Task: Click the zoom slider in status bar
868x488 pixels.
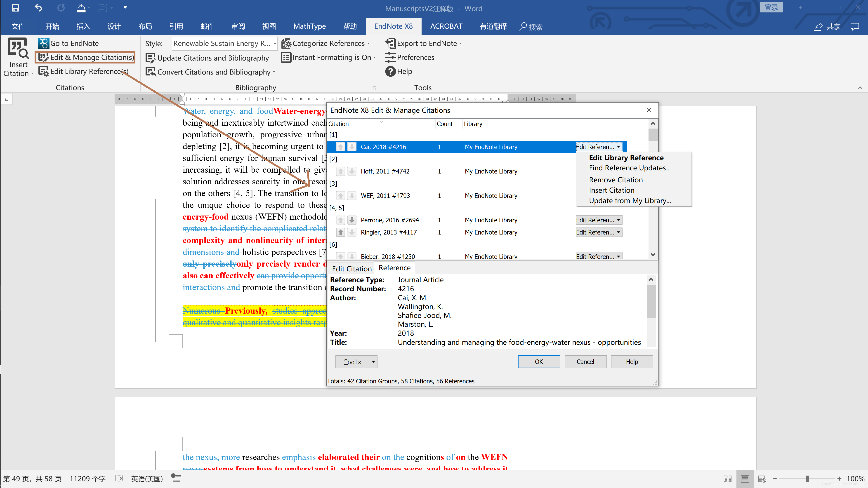Action: coord(807,479)
